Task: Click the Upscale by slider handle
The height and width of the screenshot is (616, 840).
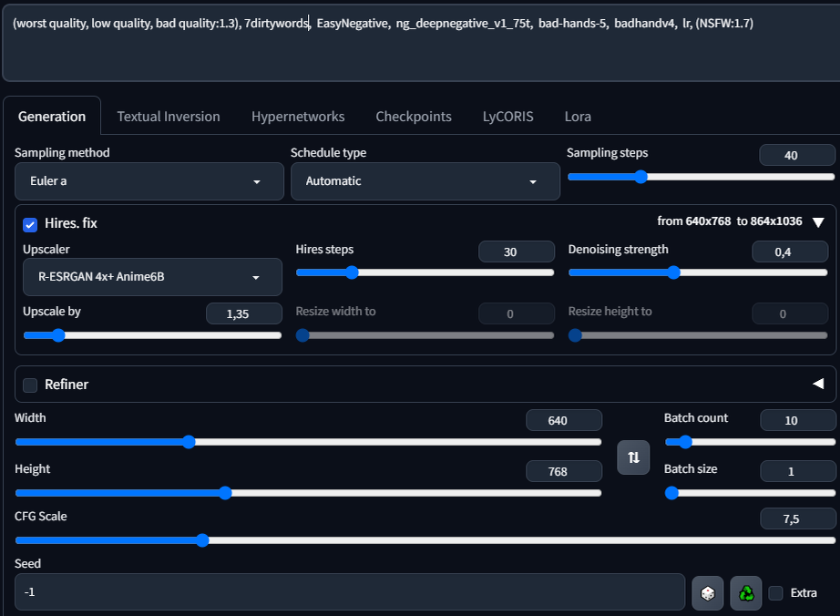Action: pos(58,335)
